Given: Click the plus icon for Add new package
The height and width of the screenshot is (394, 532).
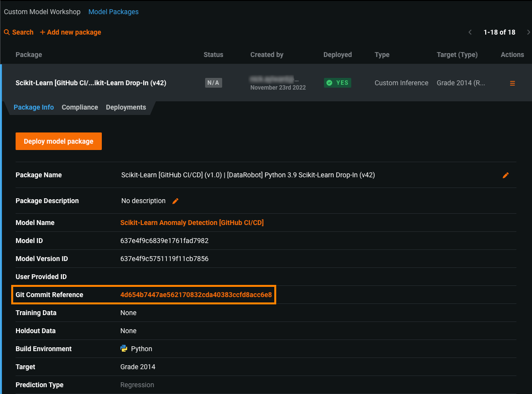Looking at the screenshot, I should (42, 32).
